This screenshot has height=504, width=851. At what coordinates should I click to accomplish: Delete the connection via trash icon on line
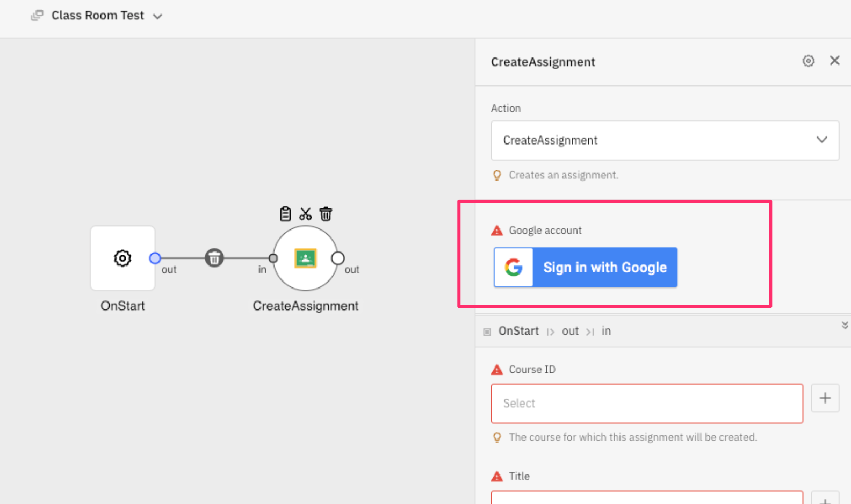tap(214, 258)
